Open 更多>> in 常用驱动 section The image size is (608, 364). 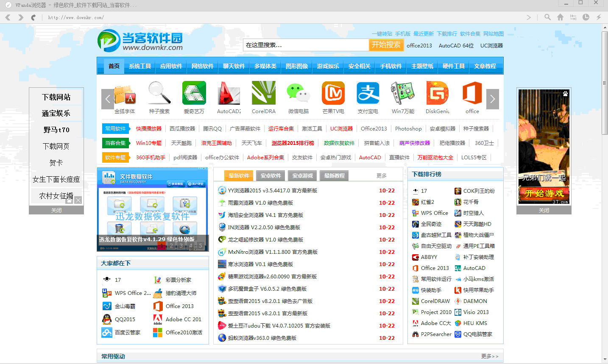490,356
